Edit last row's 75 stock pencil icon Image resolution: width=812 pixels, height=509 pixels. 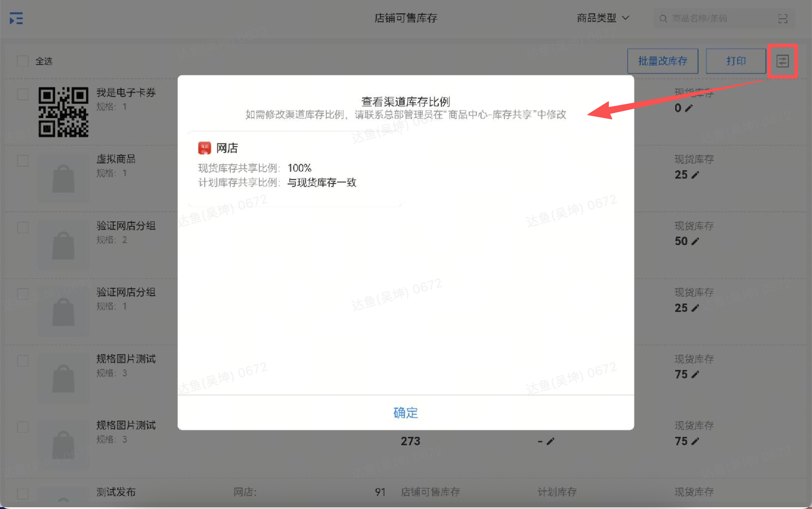pos(695,441)
